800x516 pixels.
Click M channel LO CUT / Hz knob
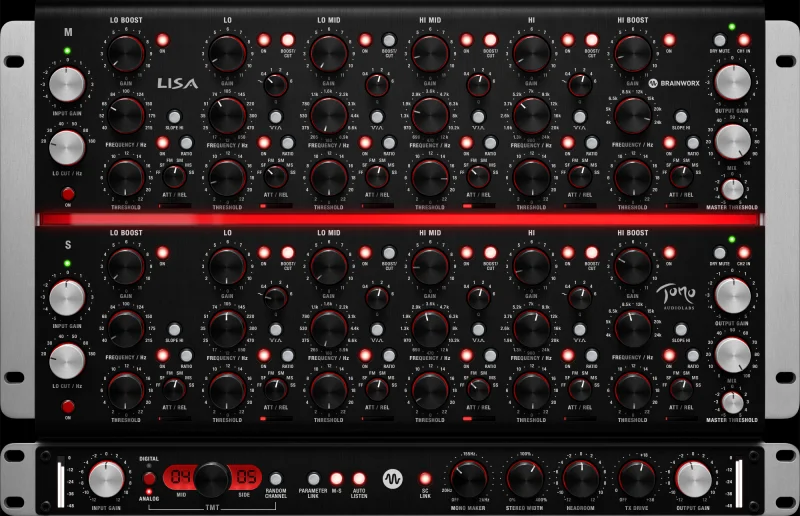[67, 148]
